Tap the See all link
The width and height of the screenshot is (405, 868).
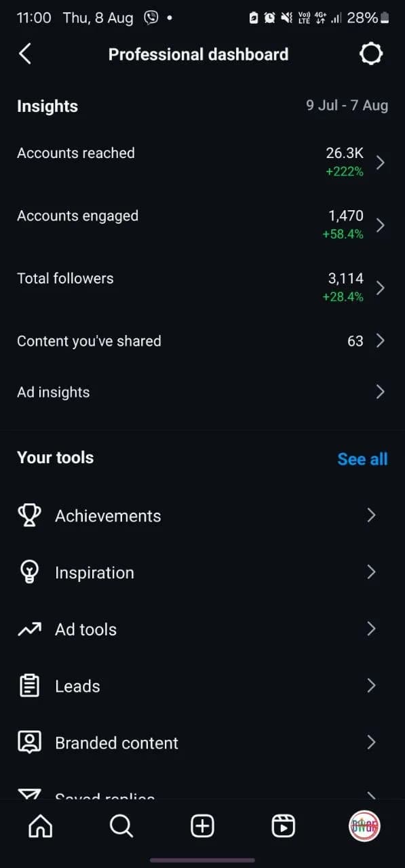pos(362,459)
